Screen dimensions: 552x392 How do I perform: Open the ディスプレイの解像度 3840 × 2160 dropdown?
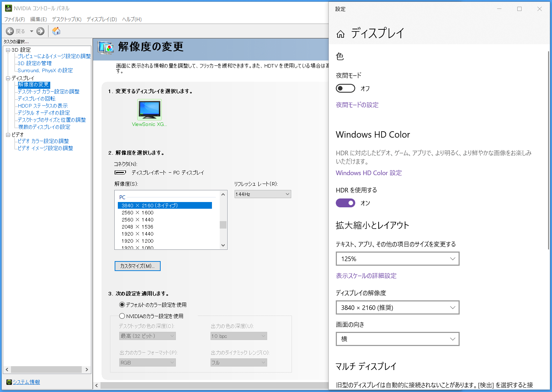[x=397, y=307]
